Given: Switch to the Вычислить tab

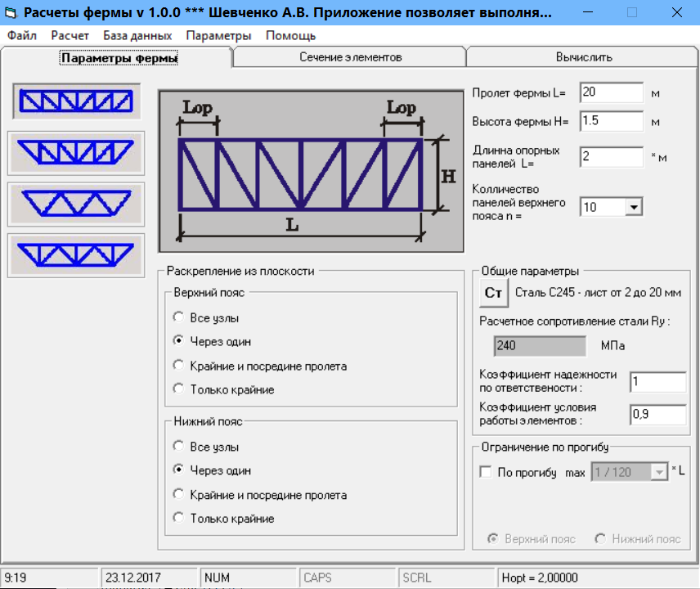Looking at the screenshot, I should click(583, 57).
